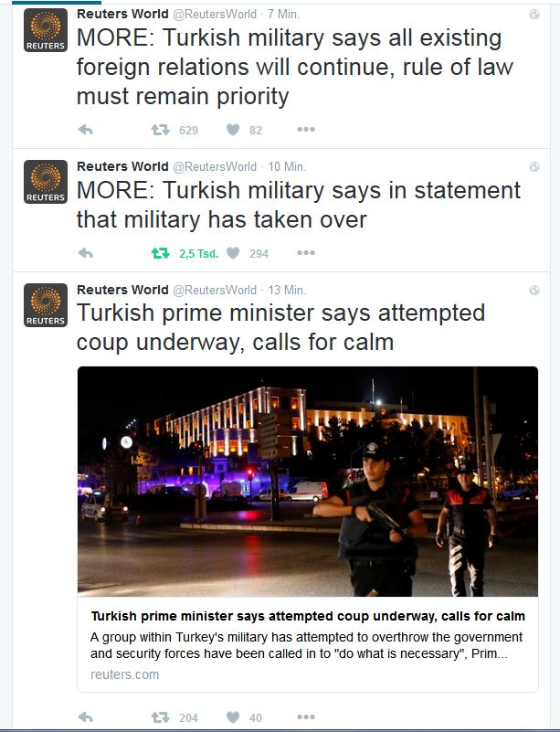Reply to the military has taken over tweet
Viewport: 560px width, 732px height.
pyautogui.click(x=85, y=253)
